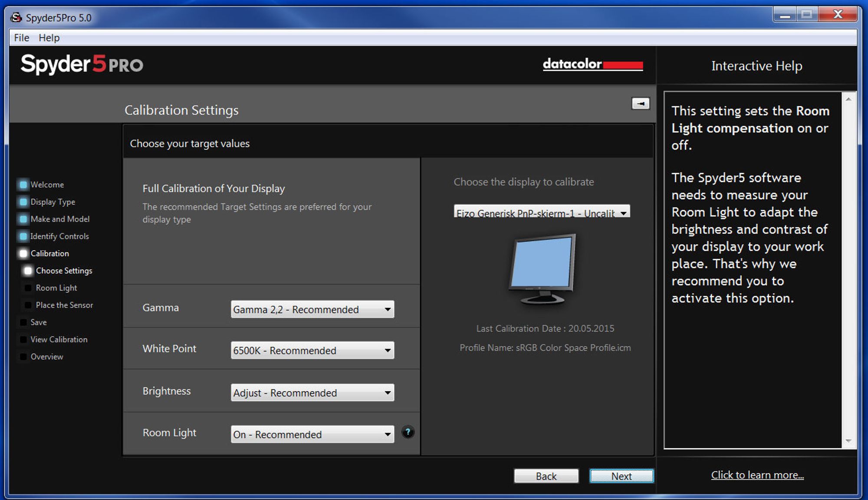Click the help panel scroll up arrow
Image resolution: width=868 pixels, height=500 pixels.
tap(848, 99)
